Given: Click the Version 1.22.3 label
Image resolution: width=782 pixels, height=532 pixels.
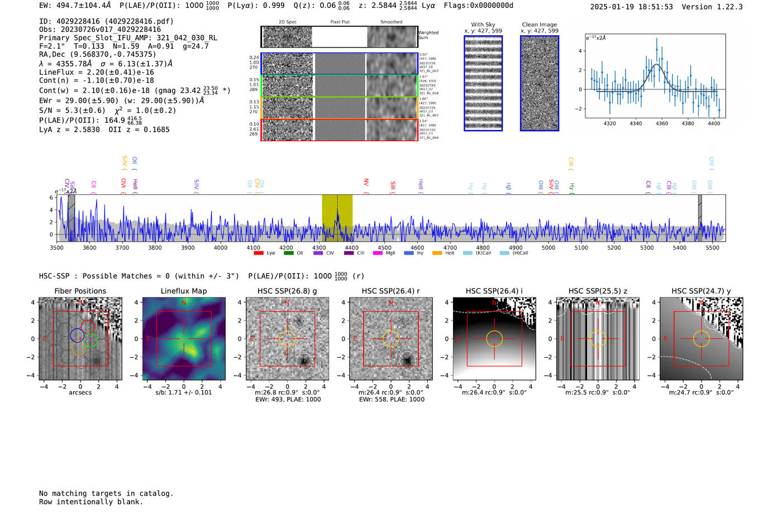Looking at the screenshot, I should [x=712, y=7].
